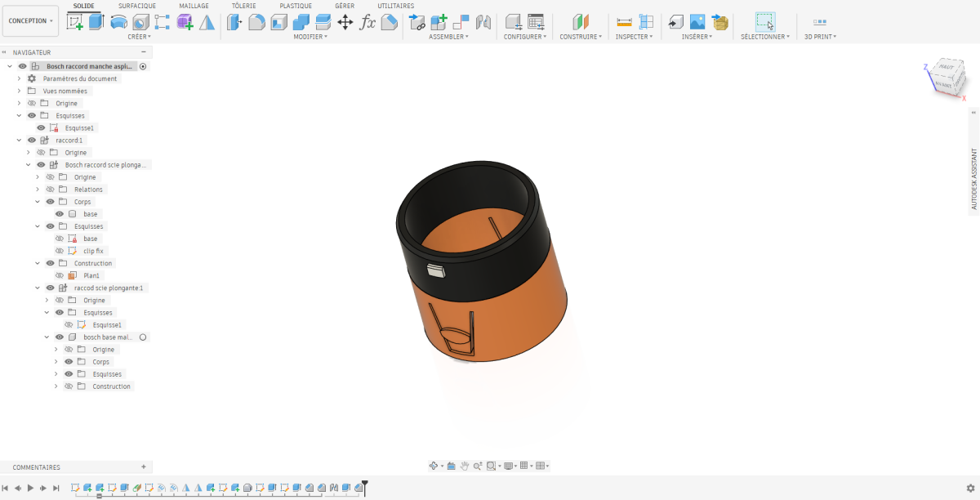The width and height of the screenshot is (980, 500).
Task: Select the Insert Derive tool
Action: click(x=675, y=22)
